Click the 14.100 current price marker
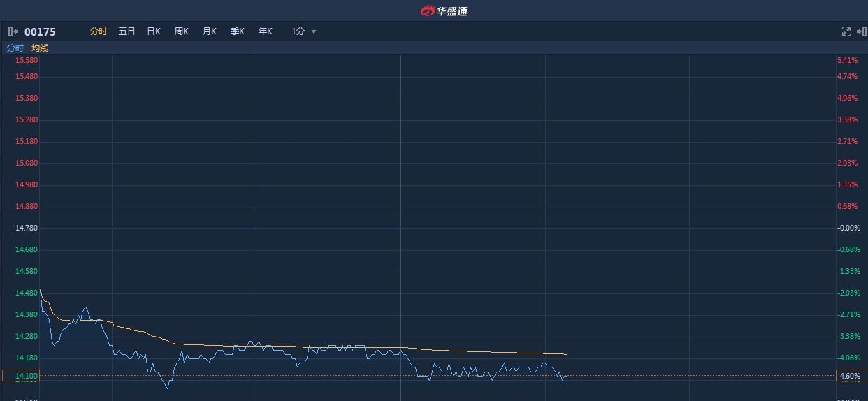868x401 pixels. click(x=20, y=376)
